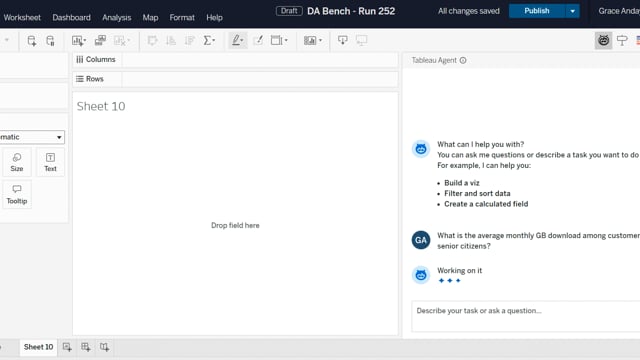Click new worksheet icon beside Sheet 10
Screen dimensions: 640x360
point(67,347)
